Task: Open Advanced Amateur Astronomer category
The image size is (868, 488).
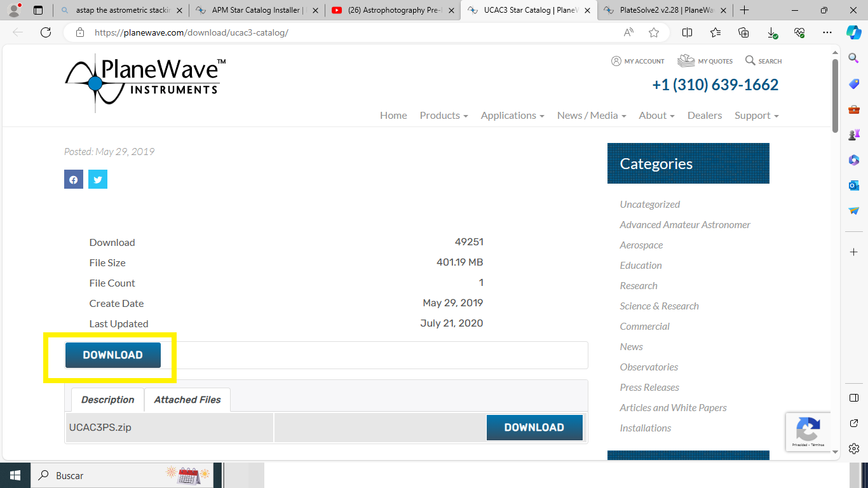Action: (685, 225)
